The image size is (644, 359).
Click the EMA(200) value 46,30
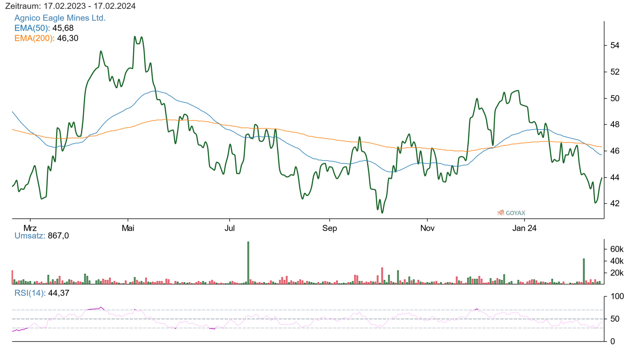tap(68, 38)
